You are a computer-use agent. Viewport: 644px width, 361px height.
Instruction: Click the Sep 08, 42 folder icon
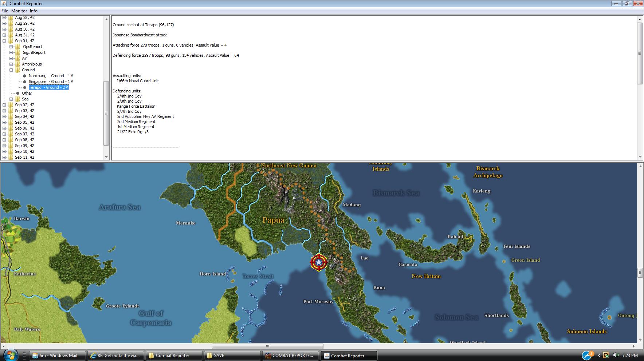(11, 140)
